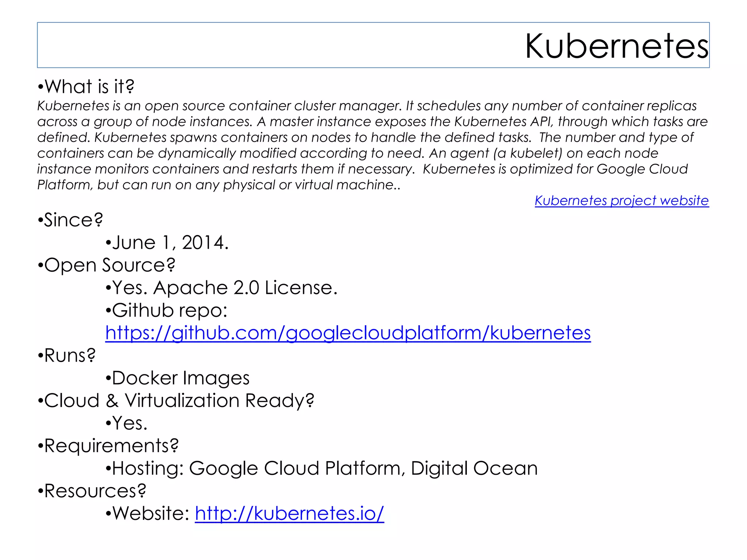
Task: Click the 'Requirements?' bullet heading
Action: [108, 446]
